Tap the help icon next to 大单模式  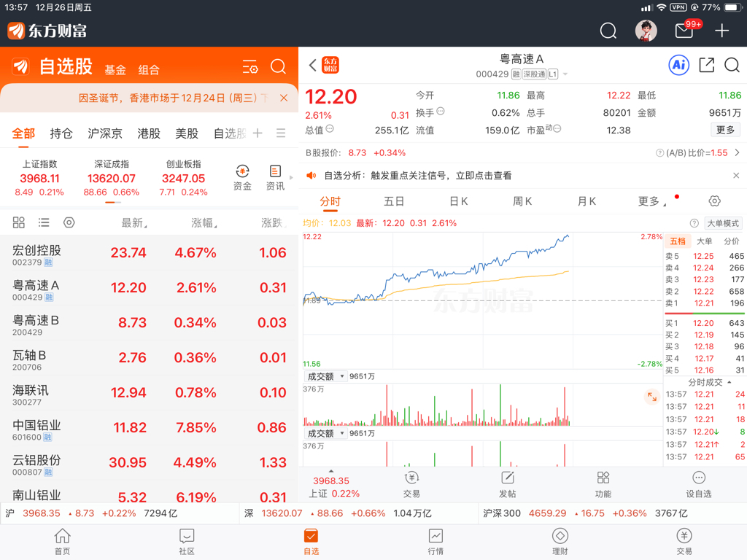[x=694, y=223]
